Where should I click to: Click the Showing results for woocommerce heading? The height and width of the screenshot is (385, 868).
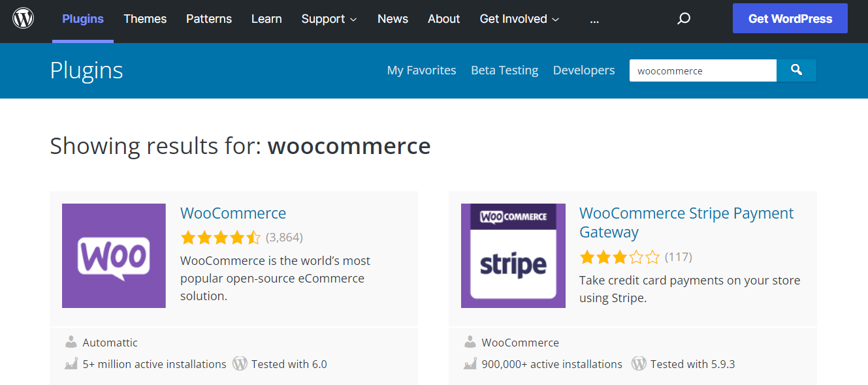tap(240, 146)
